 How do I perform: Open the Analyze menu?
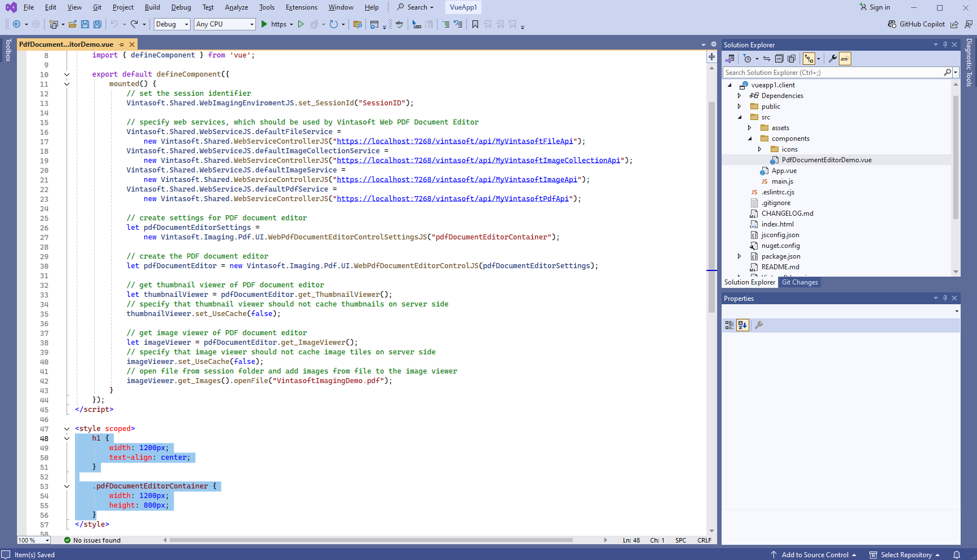coord(236,7)
